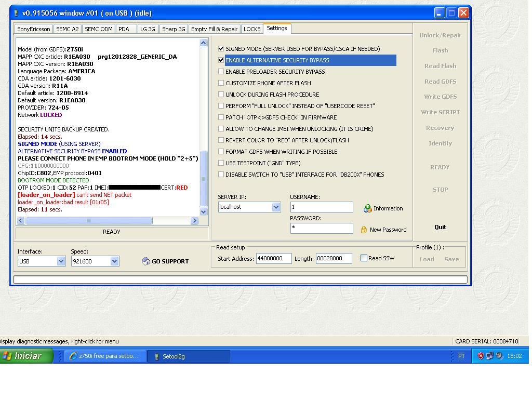Enable USE TESTPOINT GND TYPE

(221, 163)
